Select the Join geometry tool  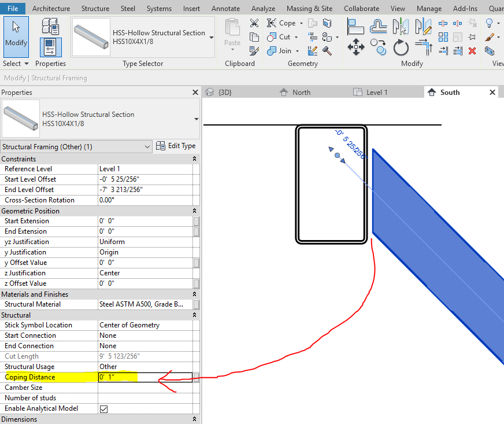pyautogui.click(x=271, y=50)
